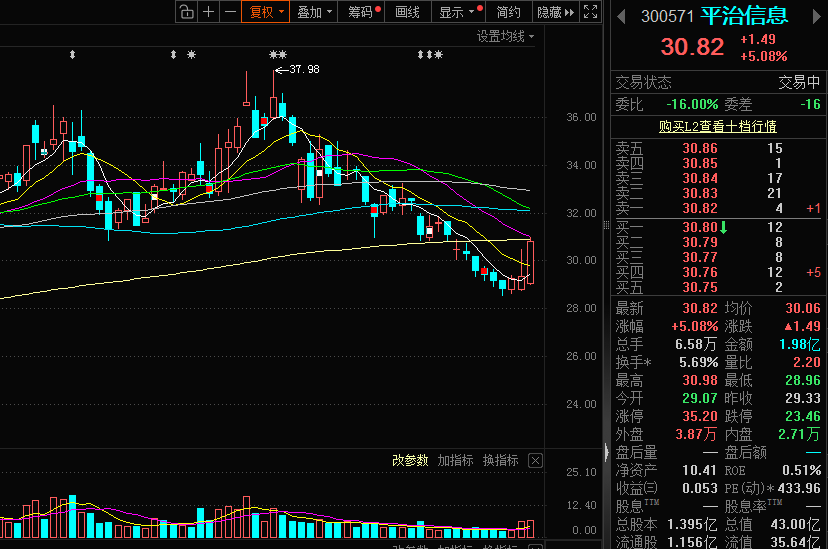Click the +5.08% change in header
Viewport: 828px width, 549px height.
tap(764, 56)
